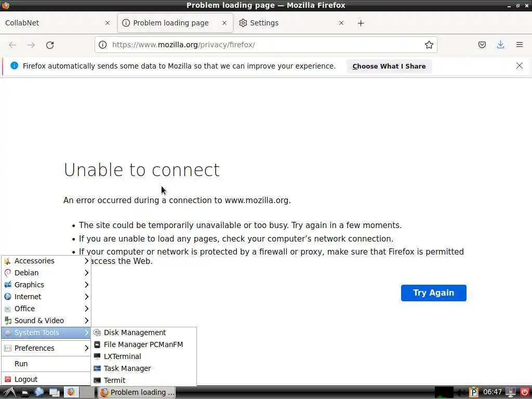This screenshot has height=399, width=532.
Task: Launch Disk Management
Action: point(144,332)
